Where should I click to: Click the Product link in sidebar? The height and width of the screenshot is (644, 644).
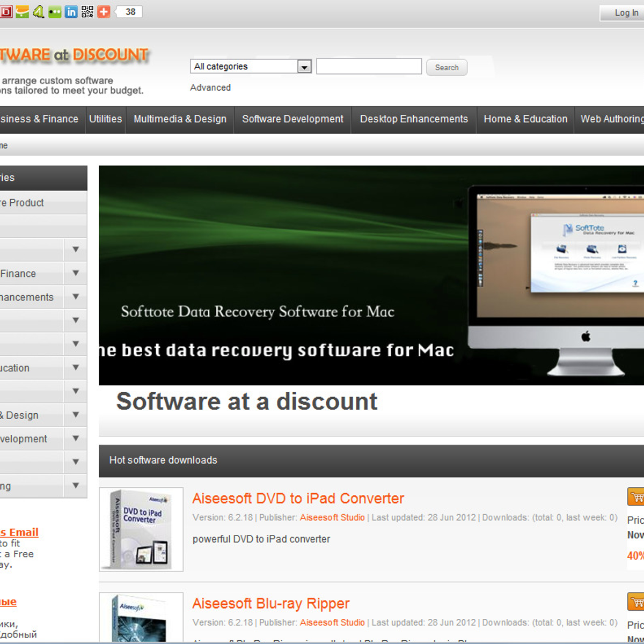[x=22, y=203]
